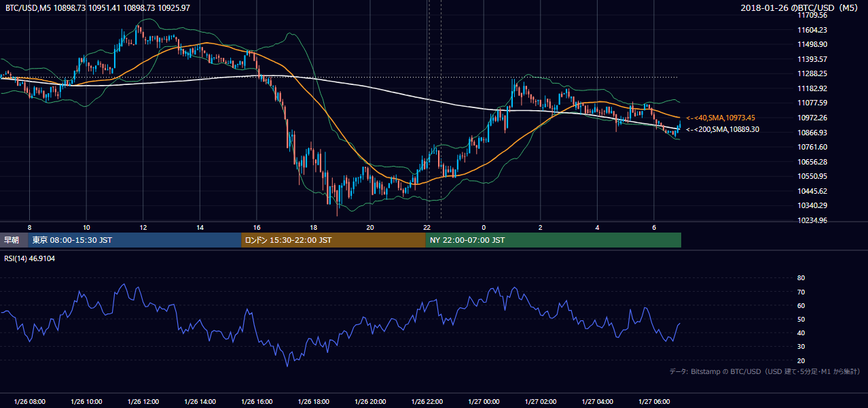Click the 1/26 14:00 time axis label
This screenshot has width=868, height=408.
(200, 402)
